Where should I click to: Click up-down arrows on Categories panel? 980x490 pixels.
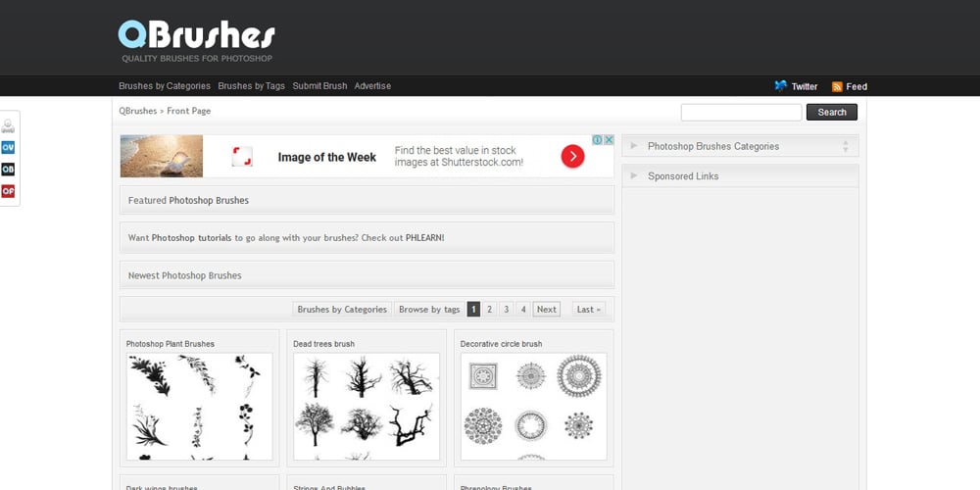(x=845, y=146)
